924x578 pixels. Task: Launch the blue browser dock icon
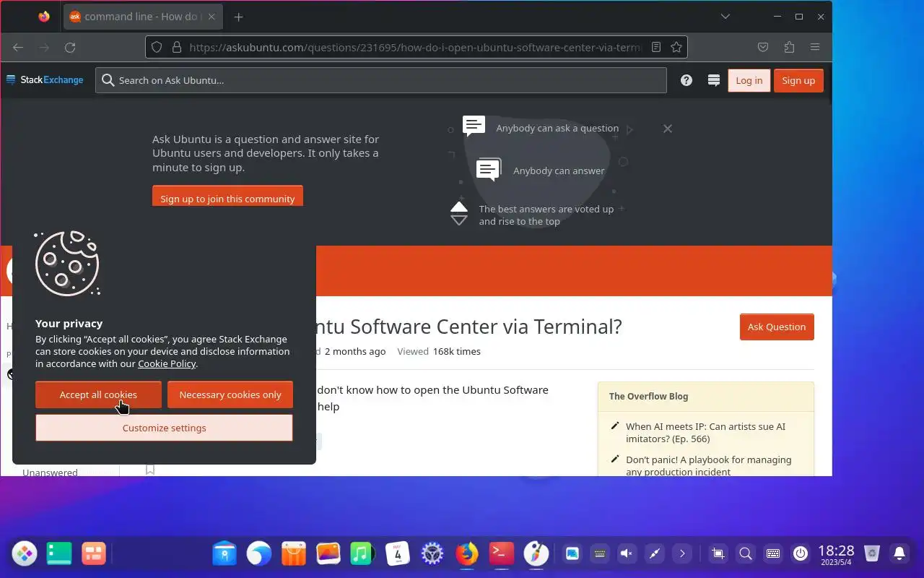pos(259,554)
